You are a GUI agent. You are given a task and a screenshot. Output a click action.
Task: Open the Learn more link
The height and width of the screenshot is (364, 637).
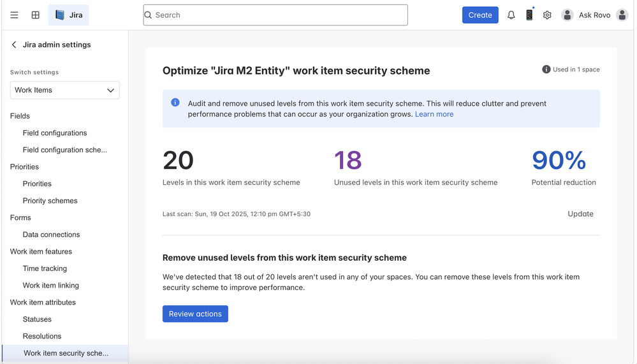(434, 114)
